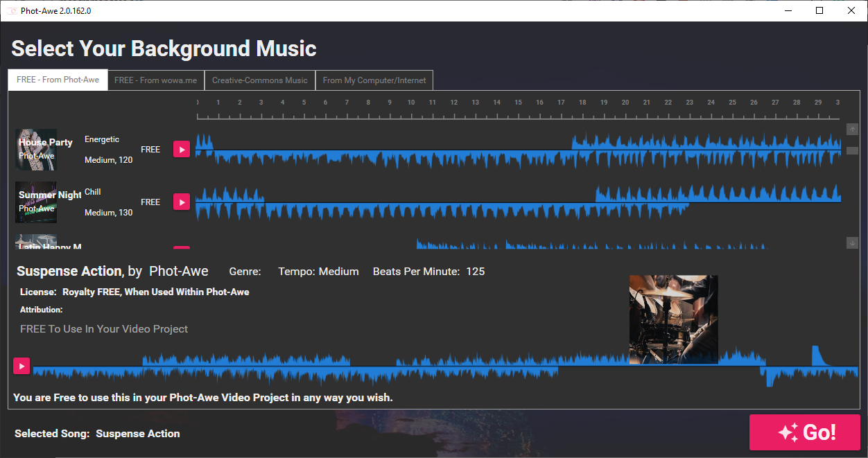The height and width of the screenshot is (458, 868).
Task: Click the "Attribution:" label
Action: pos(42,310)
